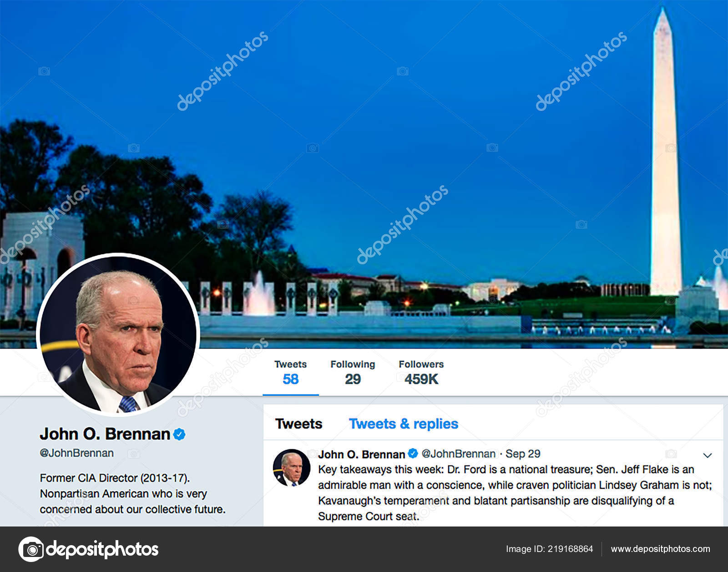
Task: Click the @JohnBrennan handle under the profile name
Action: pos(76,453)
